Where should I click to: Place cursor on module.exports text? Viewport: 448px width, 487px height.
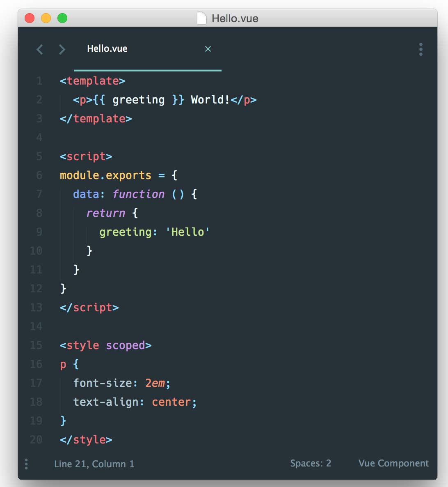pyautogui.click(x=105, y=175)
